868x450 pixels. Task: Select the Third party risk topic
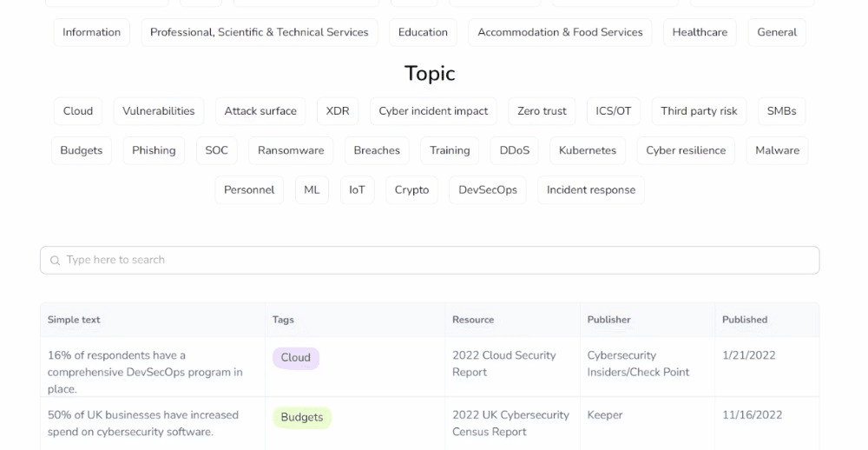tap(699, 111)
